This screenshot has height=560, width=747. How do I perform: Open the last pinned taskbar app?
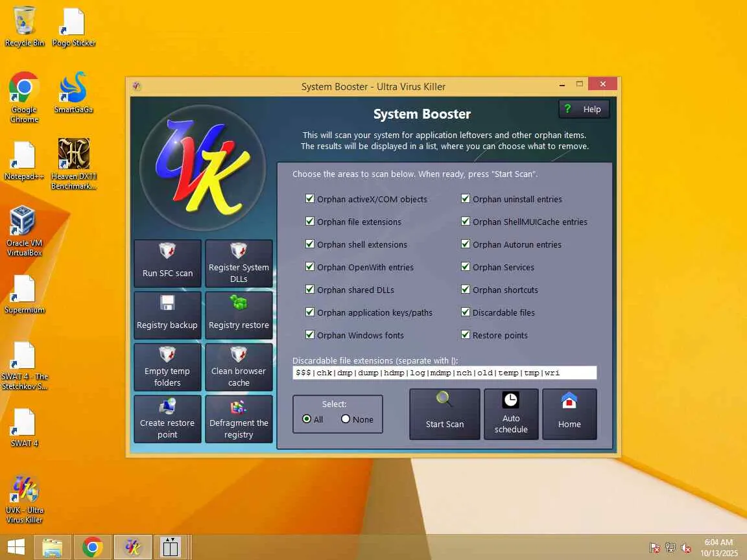pos(170,547)
